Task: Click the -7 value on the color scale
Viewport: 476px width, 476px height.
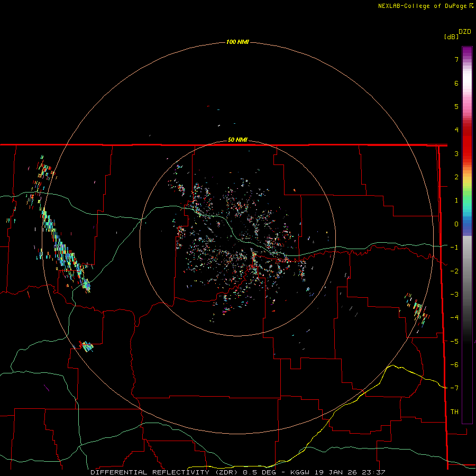Action: [x=454, y=388]
